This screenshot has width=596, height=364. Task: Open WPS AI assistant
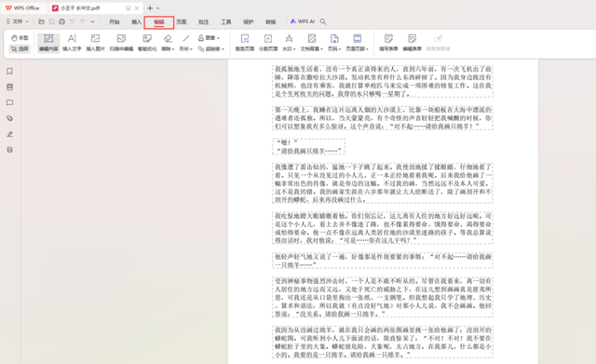pos(303,21)
